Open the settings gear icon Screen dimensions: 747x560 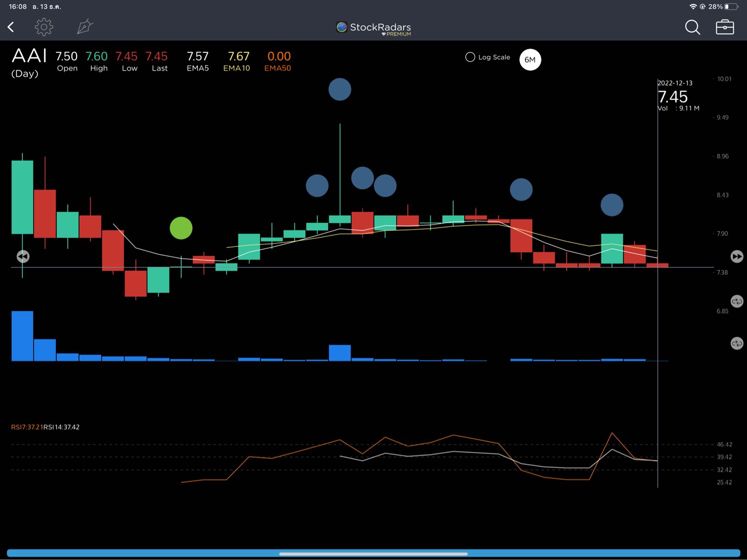click(x=44, y=27)
